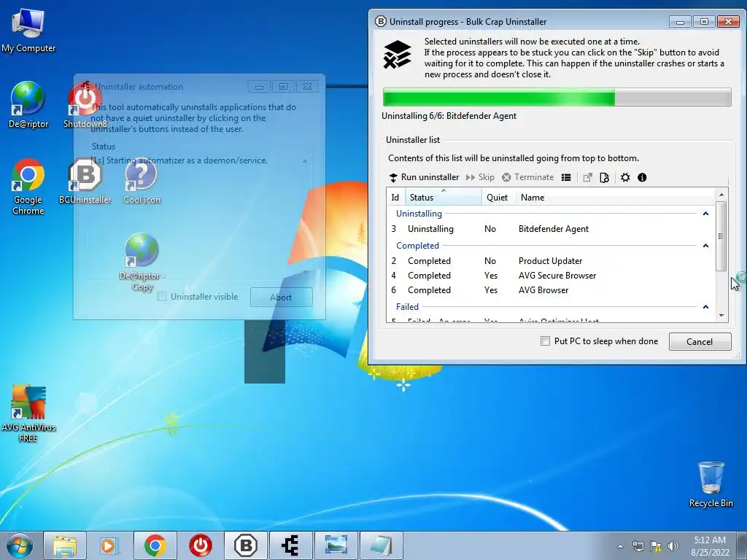Click the Uninstalling group header label

pyautogui.click(x=419, y=214)
